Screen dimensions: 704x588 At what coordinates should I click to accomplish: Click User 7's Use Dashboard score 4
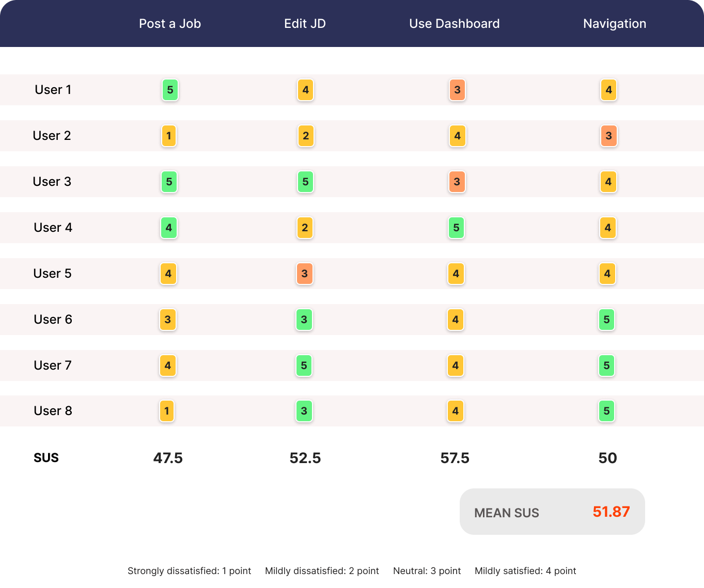(x=456, y=365)
